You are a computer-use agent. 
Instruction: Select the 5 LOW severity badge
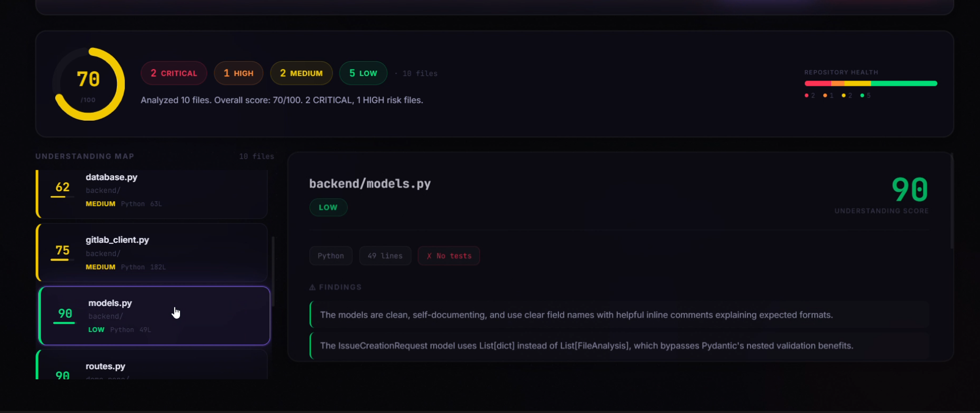coord(363,73)
